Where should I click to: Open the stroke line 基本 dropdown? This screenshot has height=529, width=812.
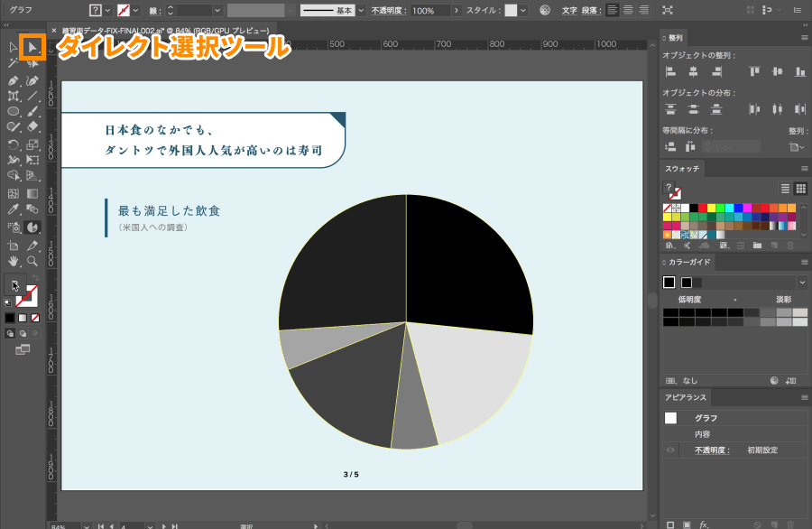pos(361,10)
